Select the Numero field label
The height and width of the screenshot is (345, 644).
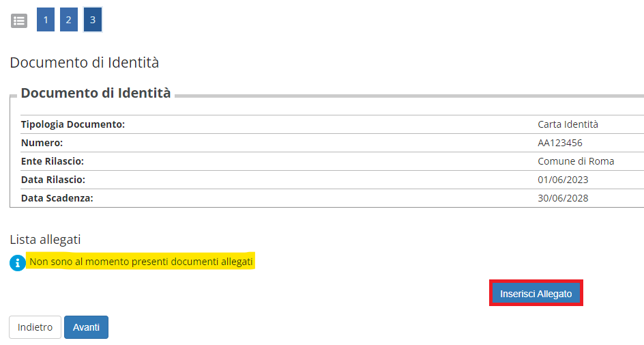(x=42, y=143)
